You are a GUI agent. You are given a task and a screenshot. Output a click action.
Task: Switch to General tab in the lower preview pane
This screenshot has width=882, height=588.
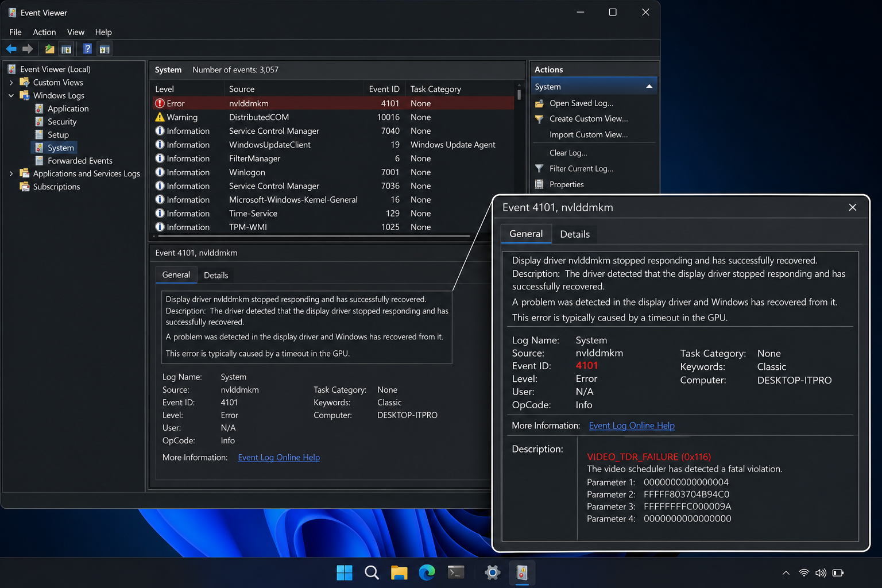176,275
